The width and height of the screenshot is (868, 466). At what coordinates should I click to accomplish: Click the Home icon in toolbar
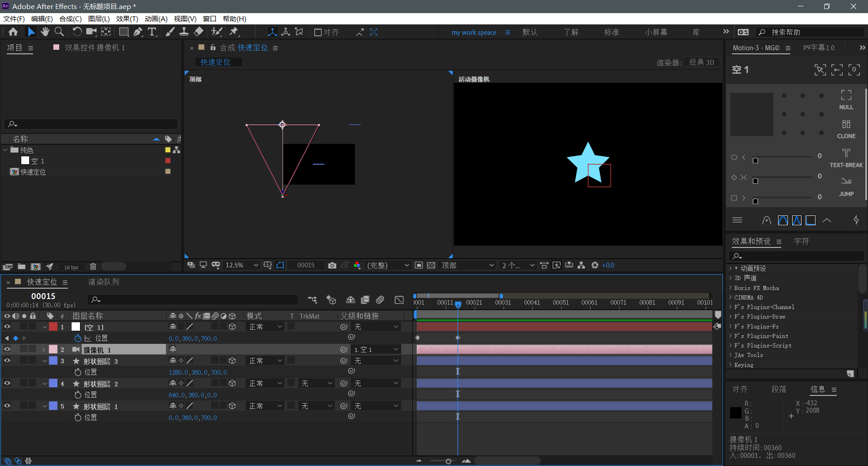tap(13, 32)
